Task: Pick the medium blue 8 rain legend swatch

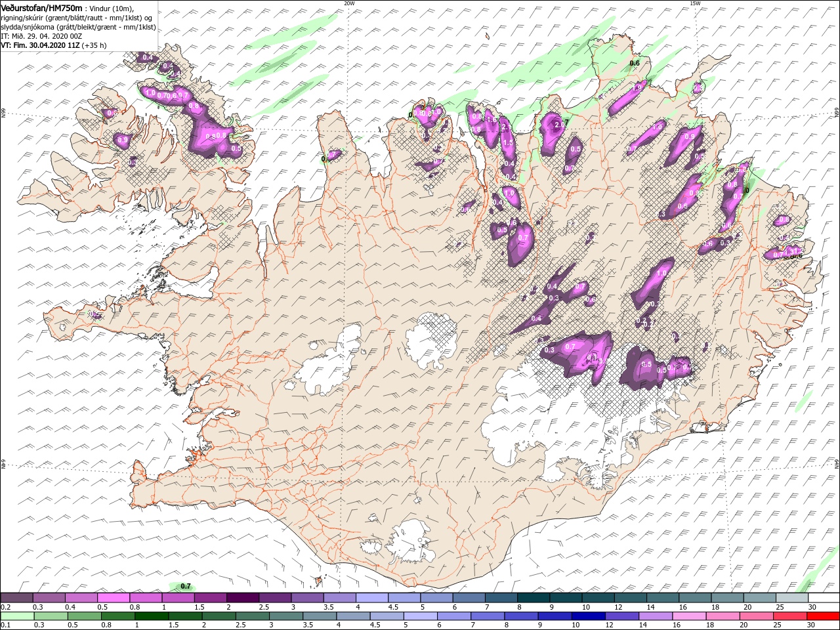Action: [522, 616]
